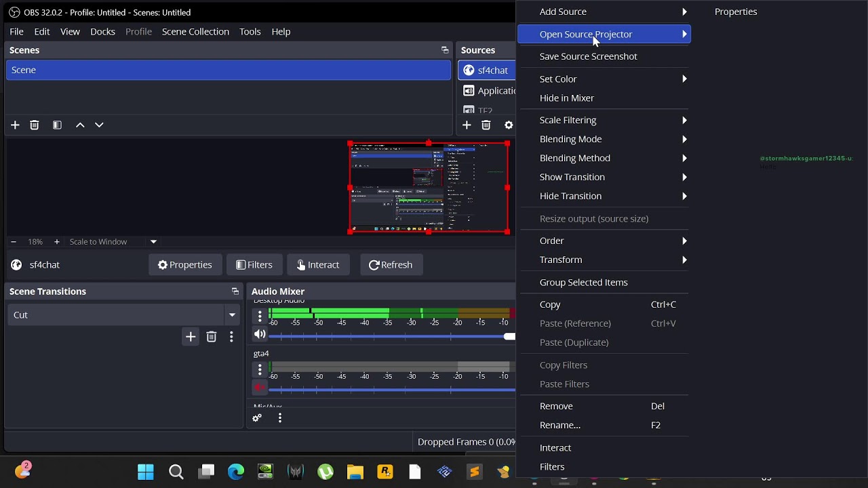The width and height of the screenshot is (868, 488).
Task: Adjust gta4 volume slider
Action: 392,390
